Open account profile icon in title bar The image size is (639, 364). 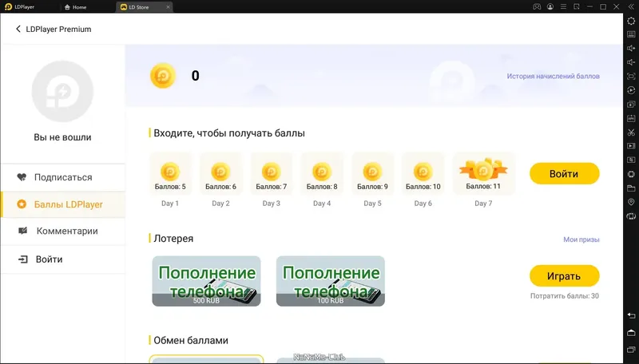550,7
